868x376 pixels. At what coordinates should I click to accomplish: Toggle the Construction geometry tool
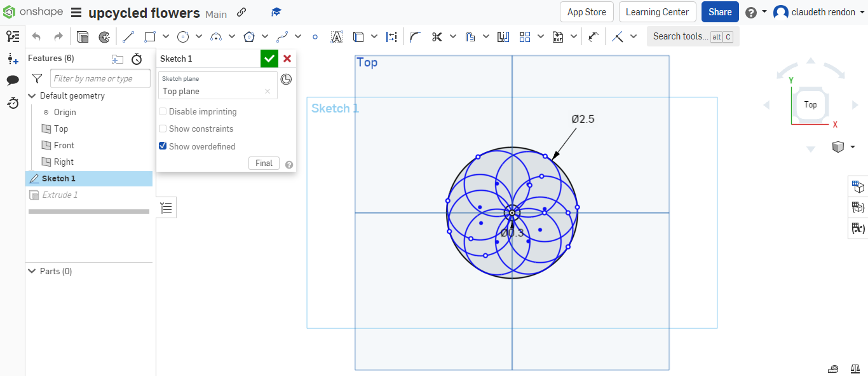[x=391, y=37]
